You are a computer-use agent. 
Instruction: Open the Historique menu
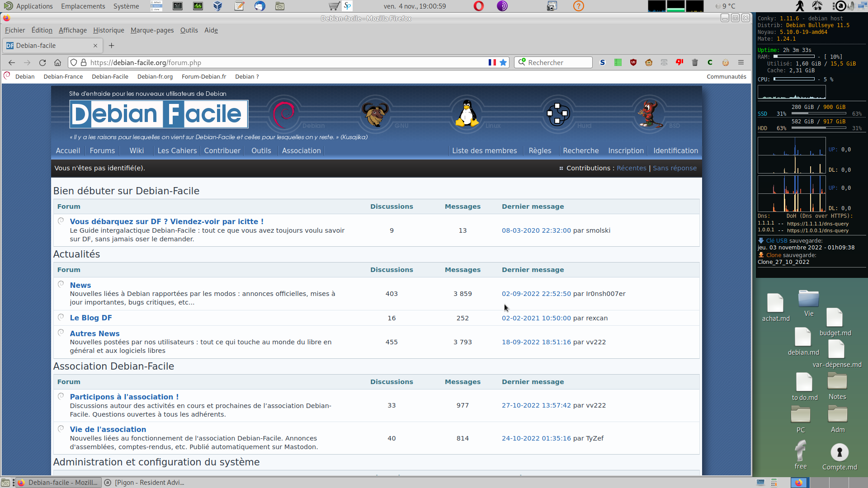point(108,30)
